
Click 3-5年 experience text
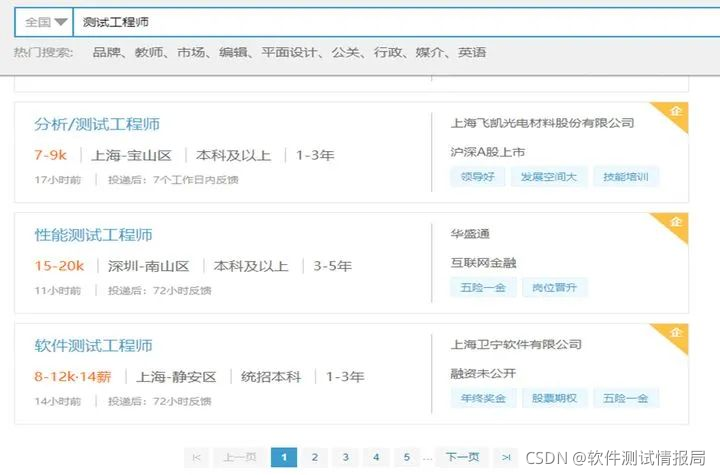(332, 266)
